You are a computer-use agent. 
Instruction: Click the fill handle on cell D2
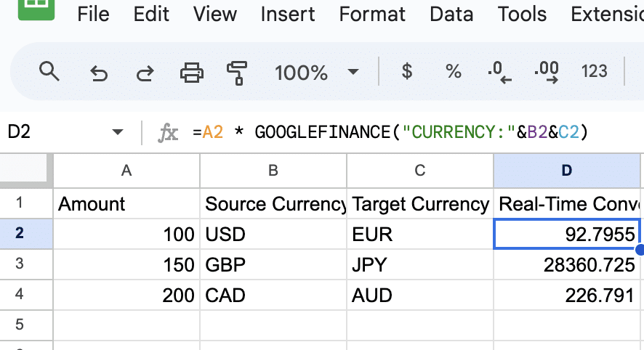(x=640, y=249)
